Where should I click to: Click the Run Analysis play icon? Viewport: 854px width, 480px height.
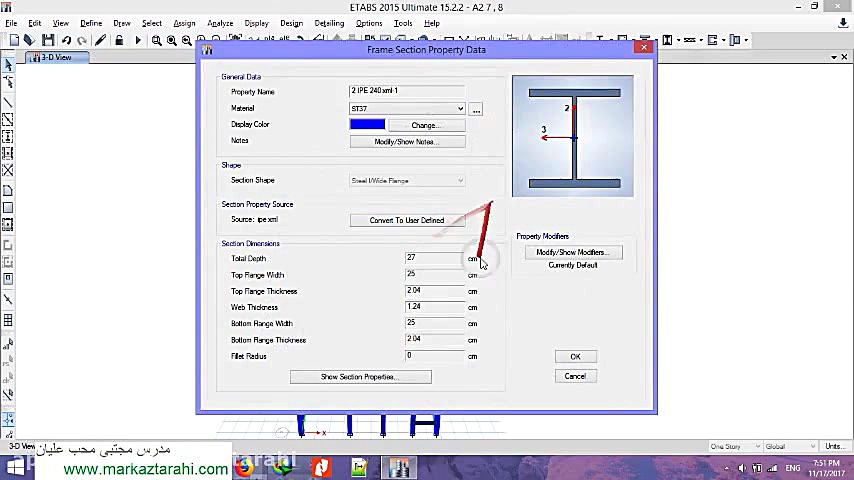pyautogui.click(x=138, y=40)
